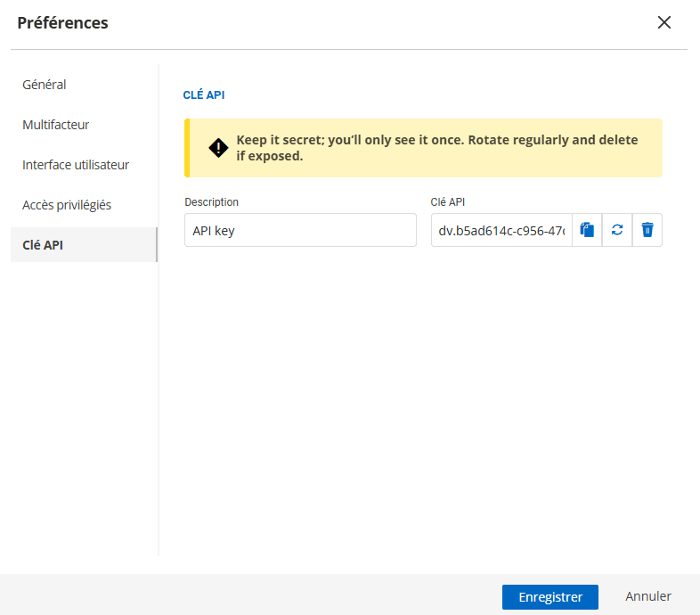This screenshot has width=700, height=615.
Task: Click the black diamond warning icon
Action: (x=217, y=148)
